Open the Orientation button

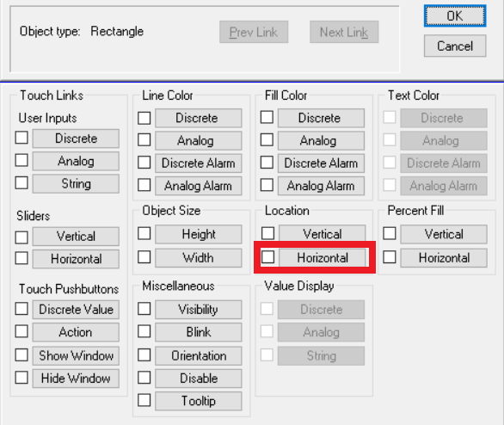click(199, 356)
